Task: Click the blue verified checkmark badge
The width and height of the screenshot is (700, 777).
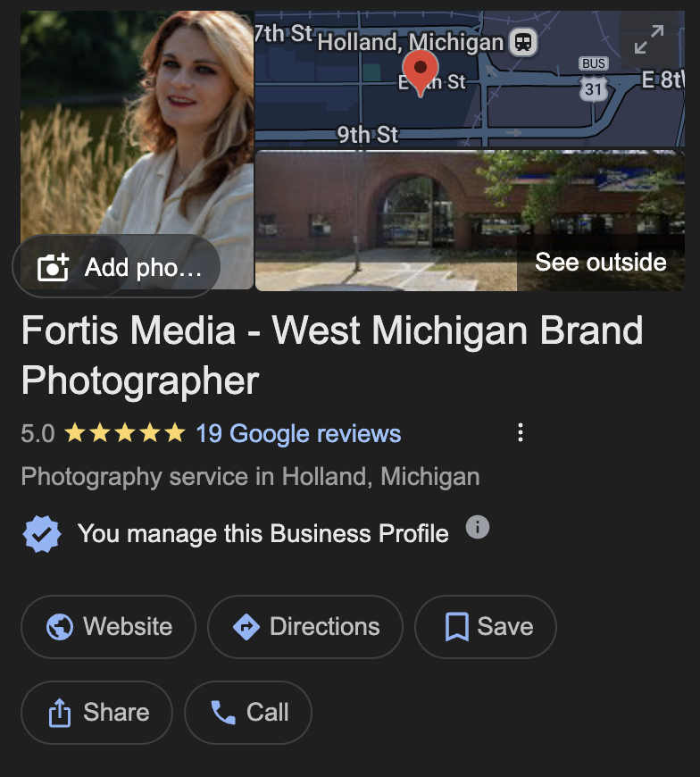Action: pos(42,534)
